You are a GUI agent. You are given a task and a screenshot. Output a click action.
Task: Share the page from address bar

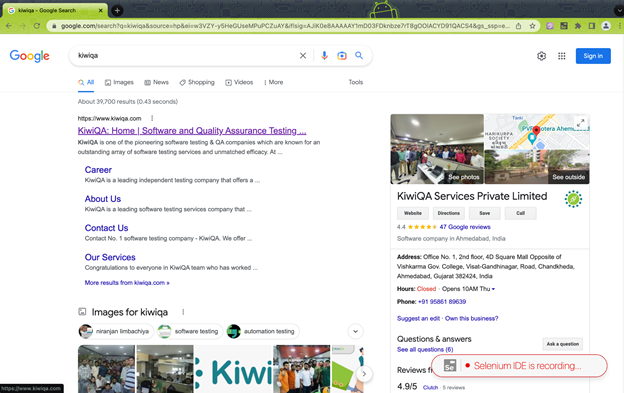coord(518,26)
